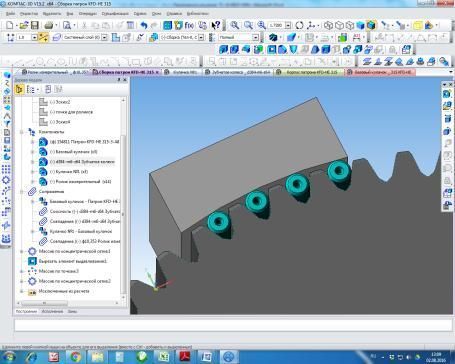This screenshot has height=364, width=455.
Task: Click the magnifier icon ending the bottom-right plane toolbar
Action: click(444, 61)
